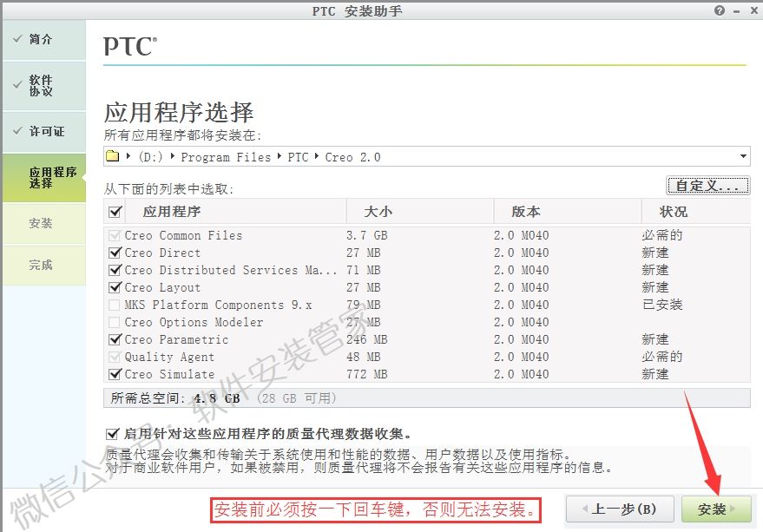
Task: Uncheck Creo Parametric application
Action: tap(115, 339)
